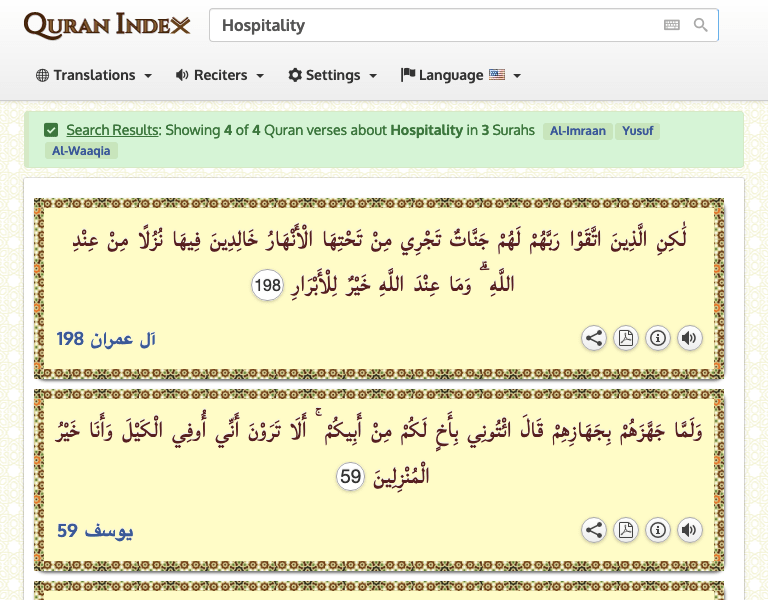Click the share icon for Al-Imran verse 198

(x=594, y=338)
